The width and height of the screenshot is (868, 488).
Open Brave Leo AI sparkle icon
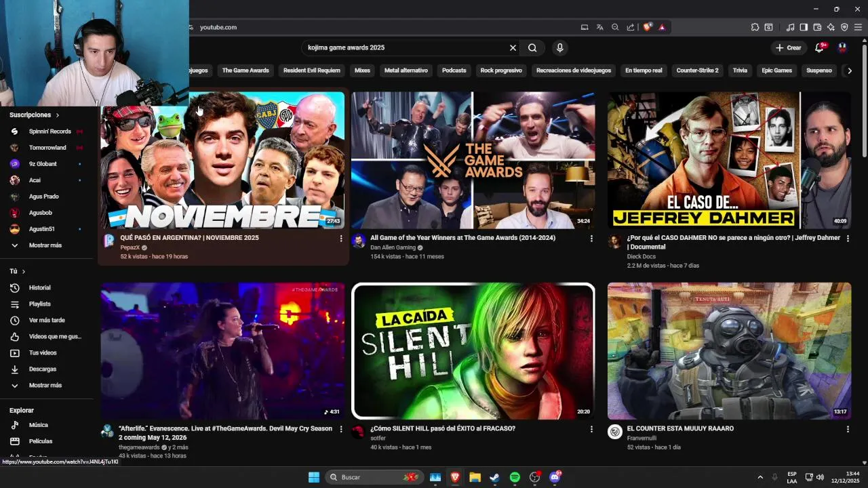pyautogui.click(x=831, y=27)
